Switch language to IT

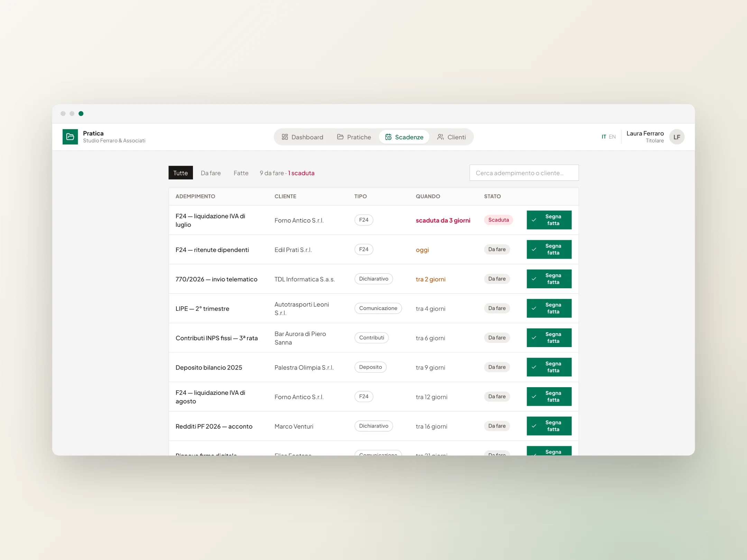point(604,137)
